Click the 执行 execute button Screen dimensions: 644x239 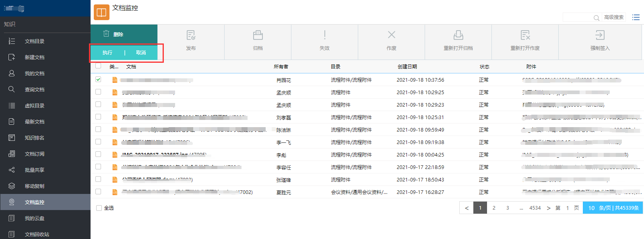point(107,53)
